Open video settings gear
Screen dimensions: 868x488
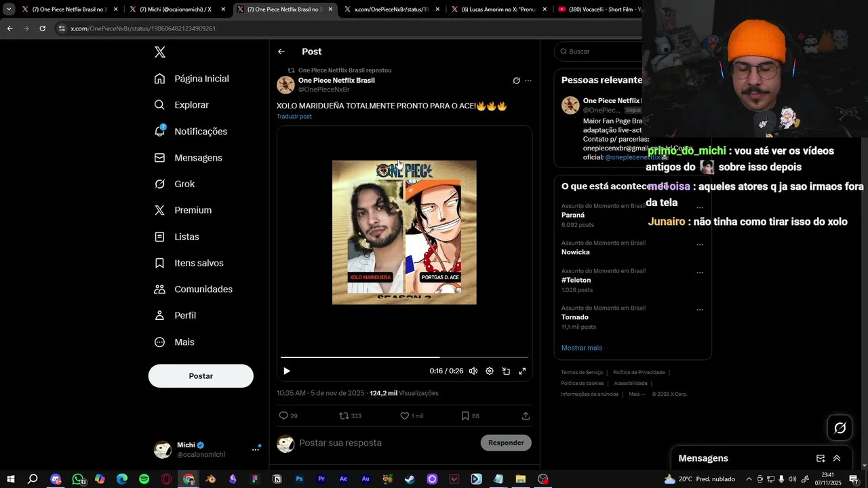pos(490,371)
